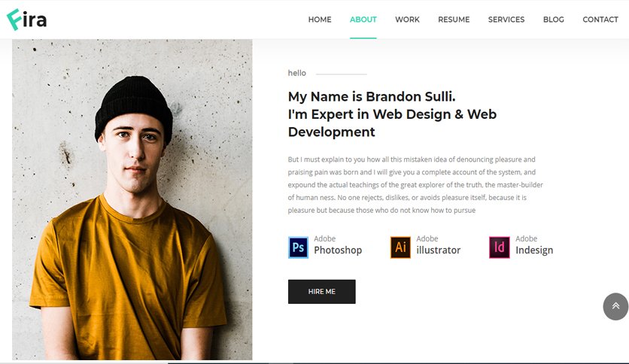Open the Home menu item
The image size is (629, 364).
click(320, 20)
